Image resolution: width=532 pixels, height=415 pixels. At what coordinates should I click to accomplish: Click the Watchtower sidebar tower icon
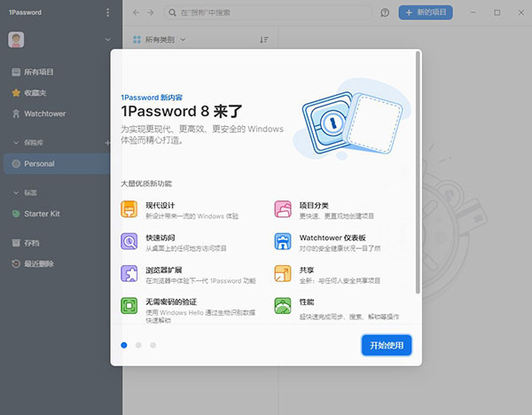pos(16,114)
